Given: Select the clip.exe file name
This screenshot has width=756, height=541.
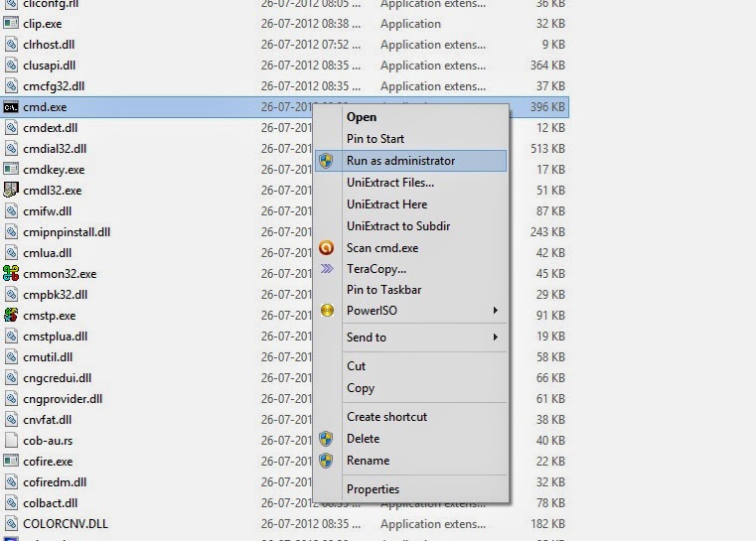Looking at the screenshot, I should (43, 24).
